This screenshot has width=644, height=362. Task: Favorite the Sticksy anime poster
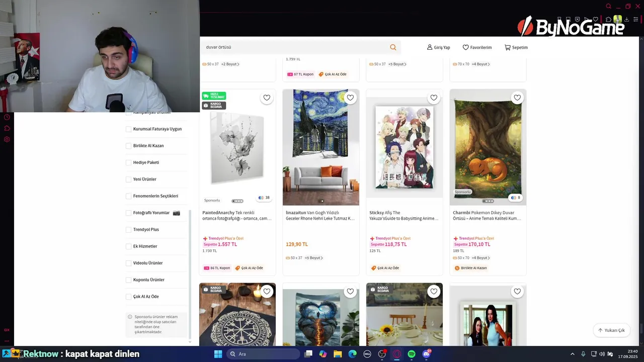coord(434,98)
